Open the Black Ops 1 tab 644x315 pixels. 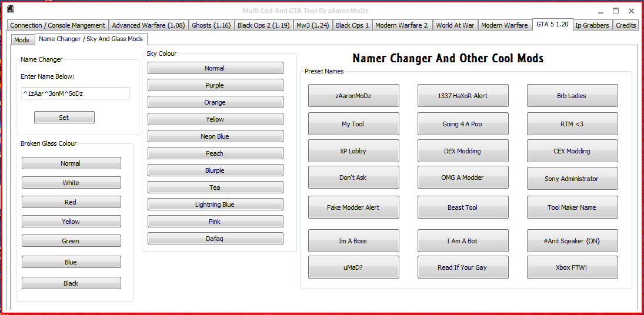coord(352,25)
